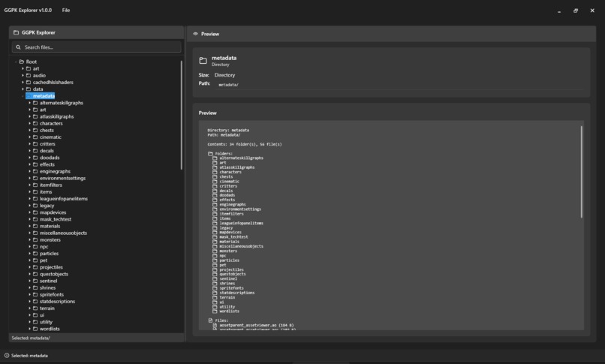Click the metadata/ path value text
Screen dimensions: 605x364
tap(228, 85)
